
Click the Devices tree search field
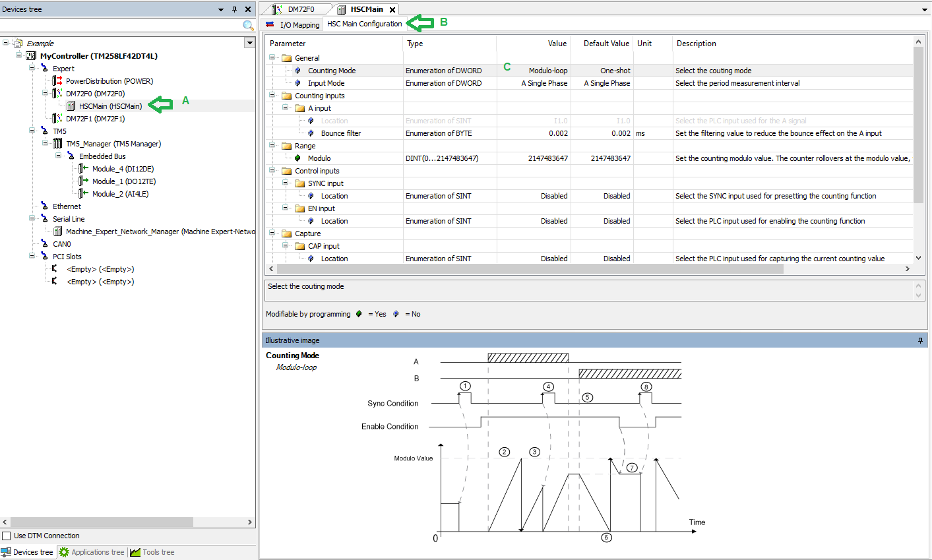(x=121, y=26)
